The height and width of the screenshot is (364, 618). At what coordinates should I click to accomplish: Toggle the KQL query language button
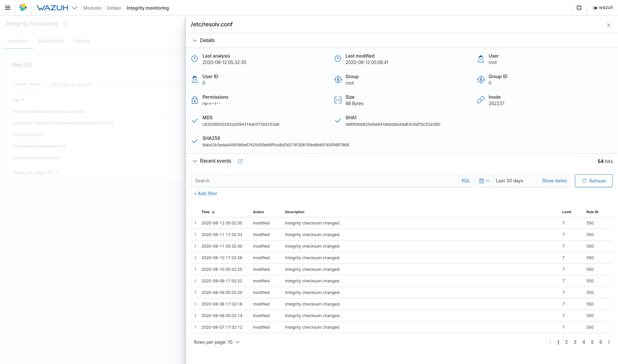[x=466, y=181]
